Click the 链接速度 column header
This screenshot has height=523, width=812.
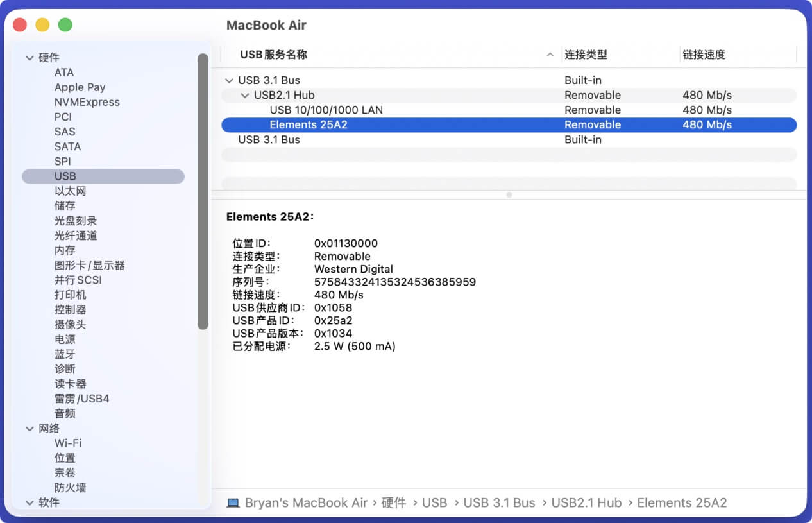tap(703, 55)
